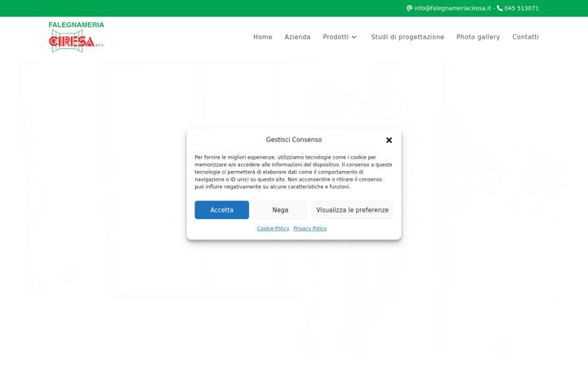Click the phone handset icon
This screenshot has height=368, width=588.
click(500, 8)
